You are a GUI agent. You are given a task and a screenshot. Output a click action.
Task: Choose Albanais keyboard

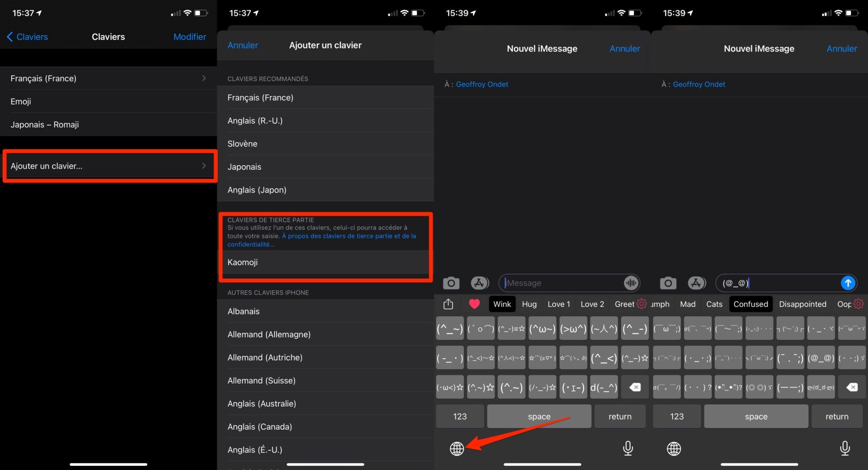click(325, 311)
